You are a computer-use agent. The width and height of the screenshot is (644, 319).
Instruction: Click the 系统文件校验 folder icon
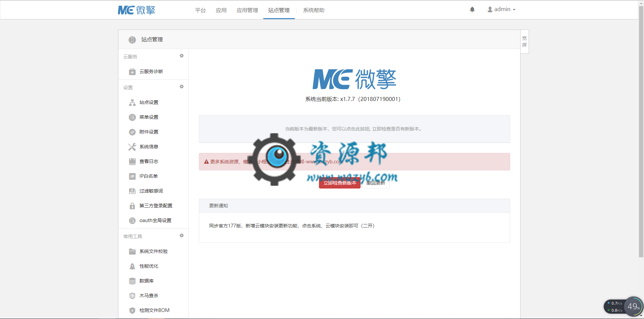[x=132, y=252]
